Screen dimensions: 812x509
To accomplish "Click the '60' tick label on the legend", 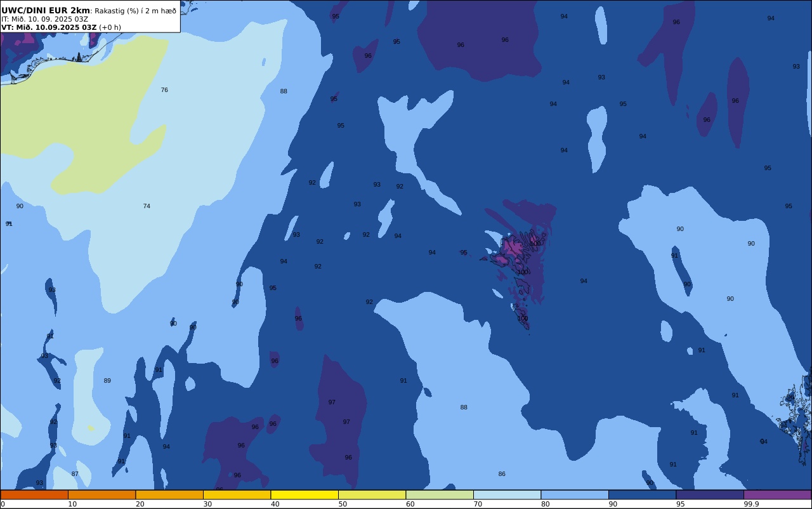I will click(410, 504).
